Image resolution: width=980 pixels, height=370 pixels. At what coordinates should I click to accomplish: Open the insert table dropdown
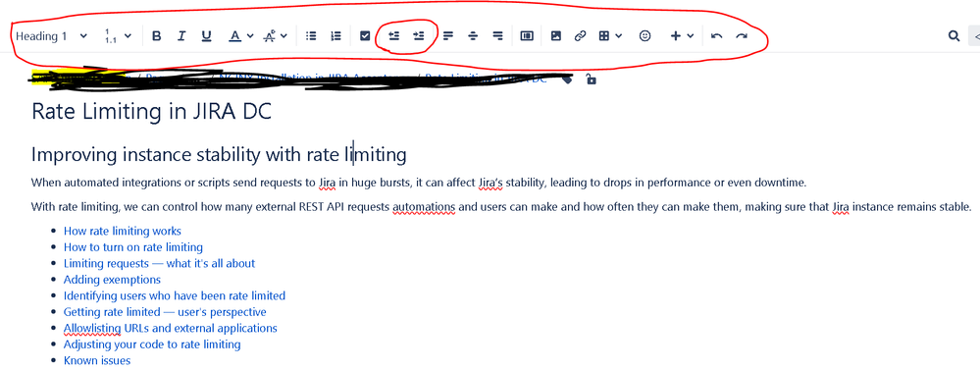tap(610, 36)
